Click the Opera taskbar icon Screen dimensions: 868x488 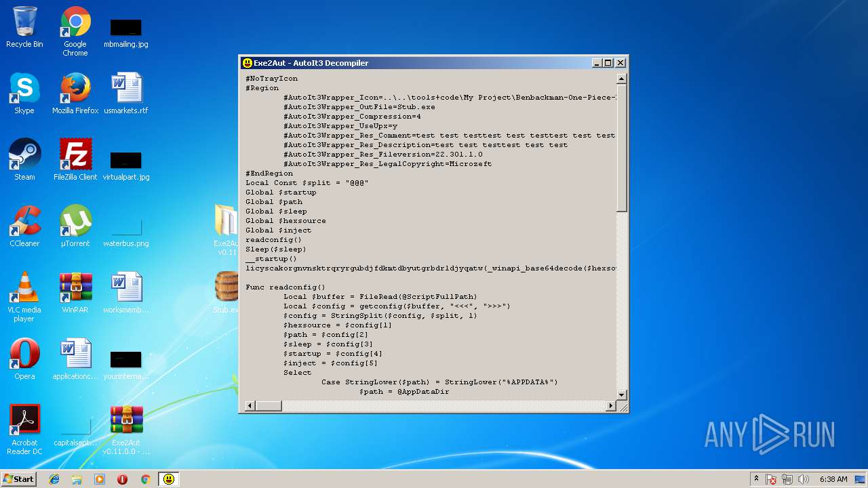[122, 479]
